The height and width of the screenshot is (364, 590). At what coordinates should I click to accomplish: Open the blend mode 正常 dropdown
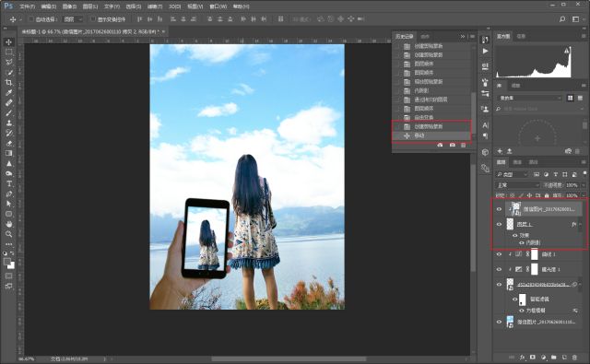518,185
